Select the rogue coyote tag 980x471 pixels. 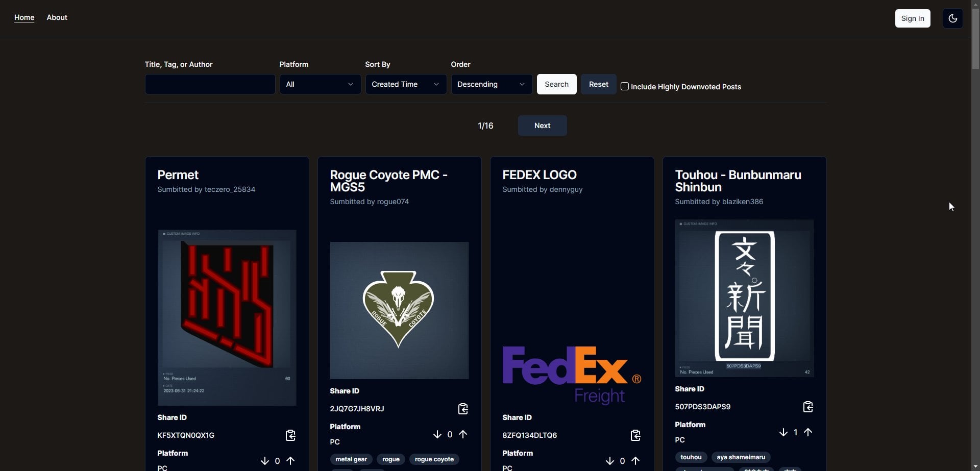pyautogui.click(x=434, y=459)
